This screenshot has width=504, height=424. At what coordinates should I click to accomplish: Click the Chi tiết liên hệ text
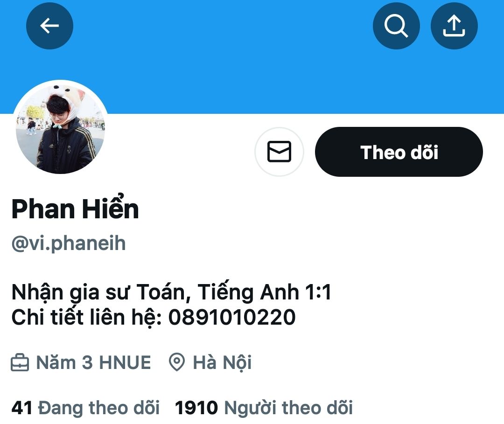point(87,317)
